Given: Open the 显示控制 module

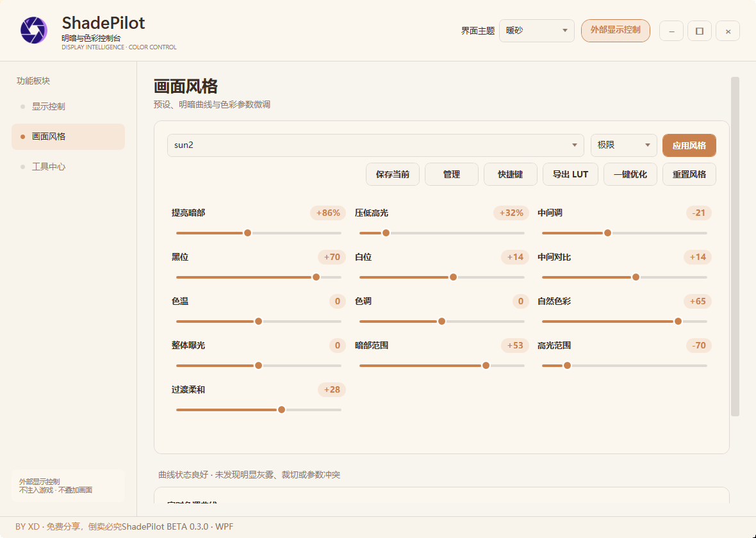Looking at the screenshot, I should 68,106.
